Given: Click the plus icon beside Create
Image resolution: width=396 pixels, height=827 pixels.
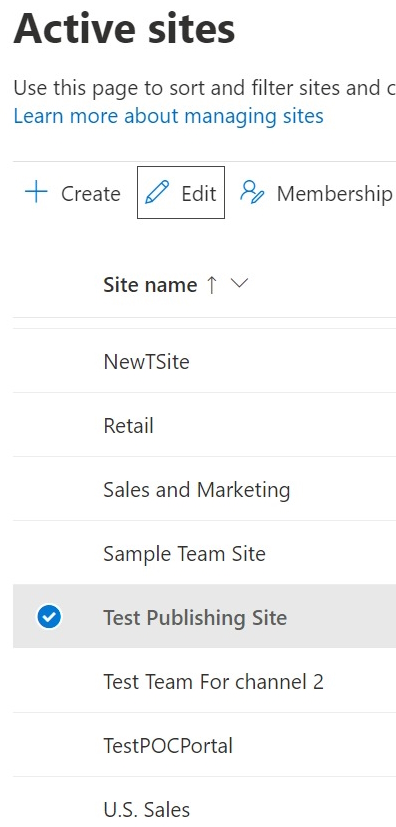Looking at the screenshot, I should tap(36, 193).
